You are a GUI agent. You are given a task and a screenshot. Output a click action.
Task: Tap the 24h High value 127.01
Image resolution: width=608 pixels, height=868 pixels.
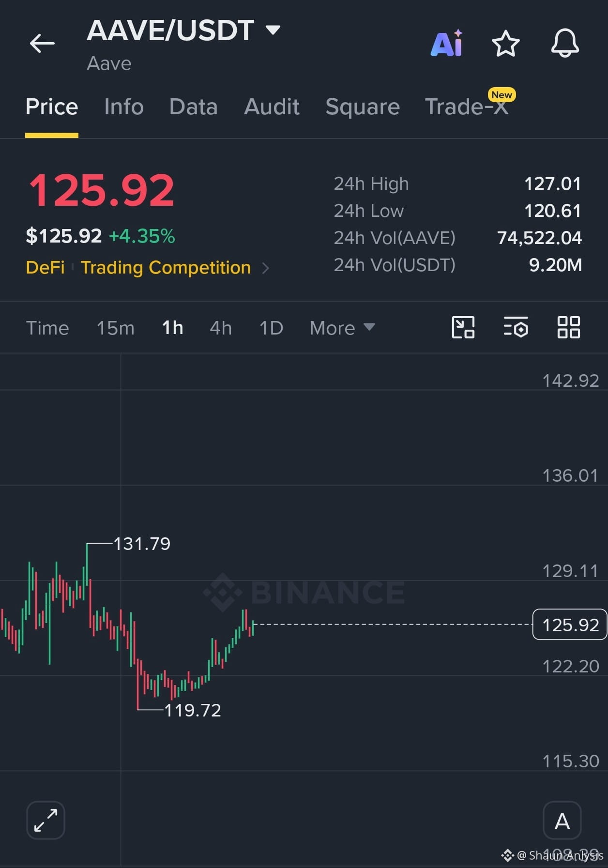coord(553,184)
